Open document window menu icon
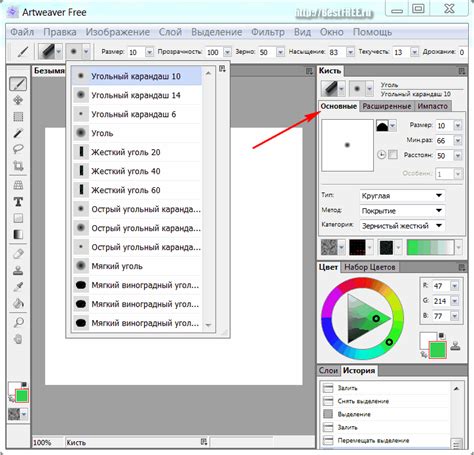 [x=309, y=71]
